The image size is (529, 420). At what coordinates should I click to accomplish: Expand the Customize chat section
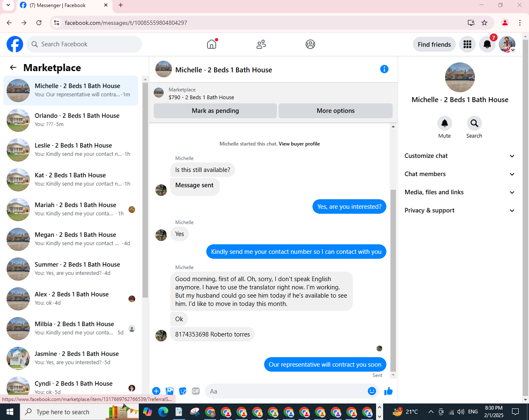coord(460,156)
